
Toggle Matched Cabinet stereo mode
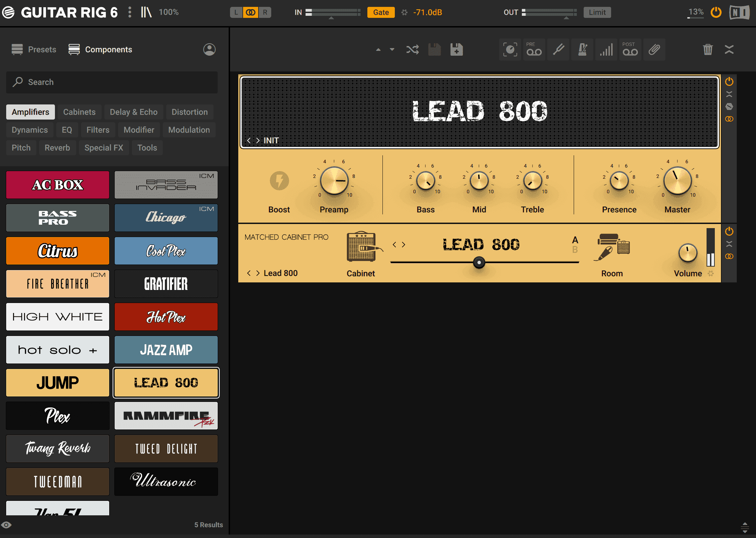pos(729,256)
